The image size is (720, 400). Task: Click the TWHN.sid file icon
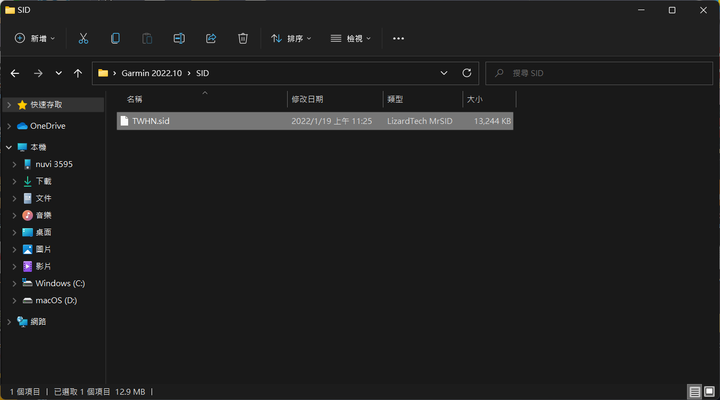[124, 121]
